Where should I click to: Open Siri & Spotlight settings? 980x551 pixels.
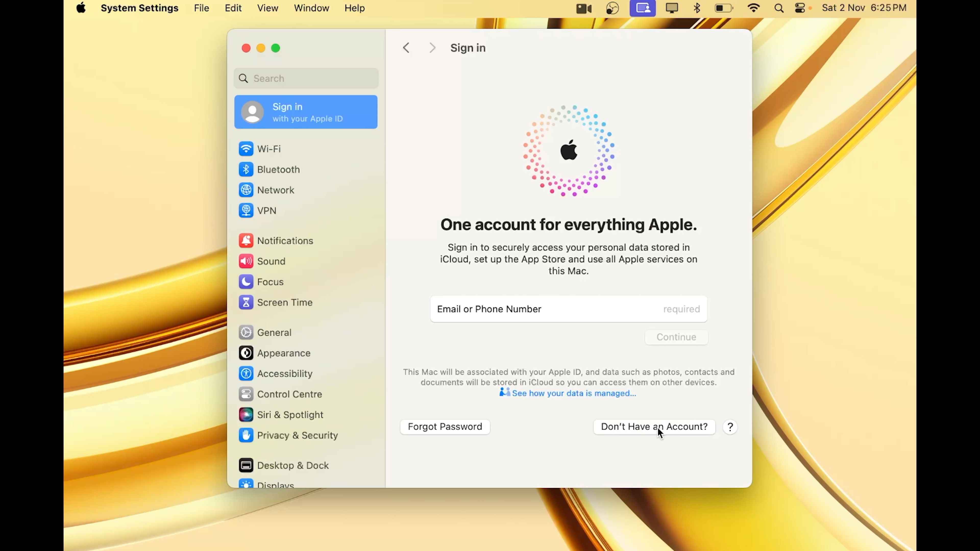pos(289,415)
